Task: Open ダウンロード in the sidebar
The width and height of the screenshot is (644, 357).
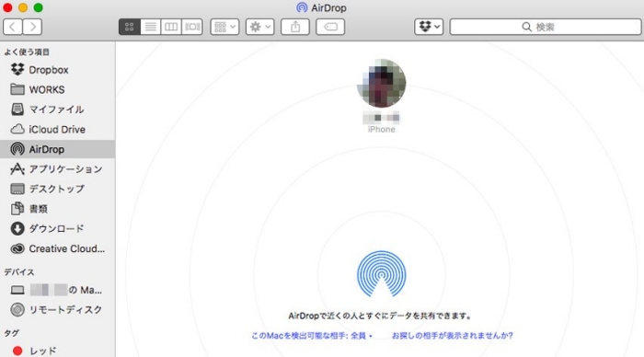Action: pyautogui.click(x=57, y=228)
